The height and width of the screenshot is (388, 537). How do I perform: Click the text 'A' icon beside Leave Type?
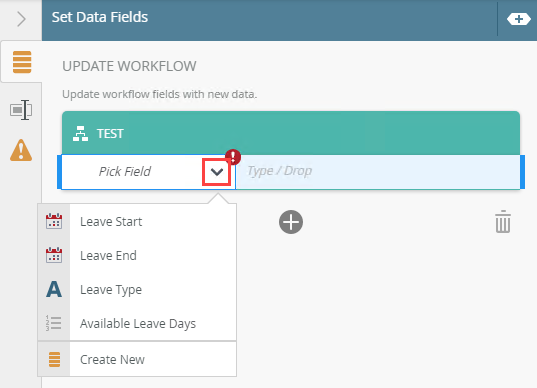[54, 289]
